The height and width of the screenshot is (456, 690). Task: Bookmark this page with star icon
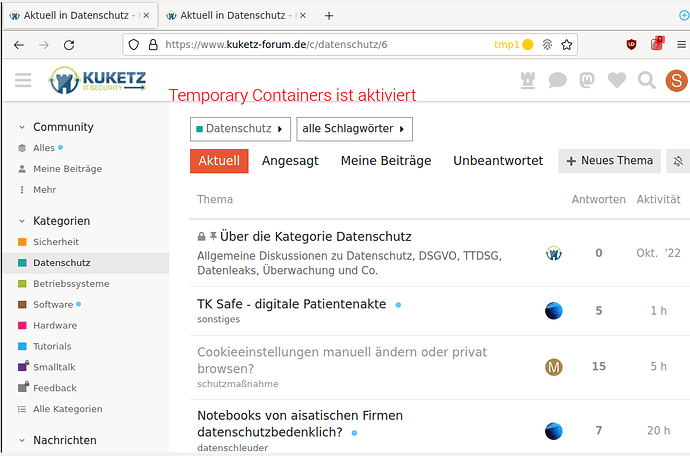(x=566, y=44)
